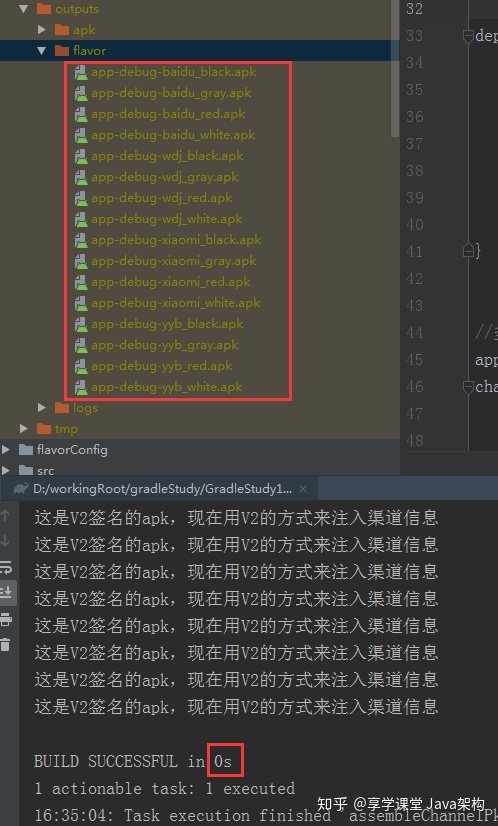The height and width of the screenshot is (826, 498).
Task: Click APK icon of xiaomi_gray file
Action: 81,261
